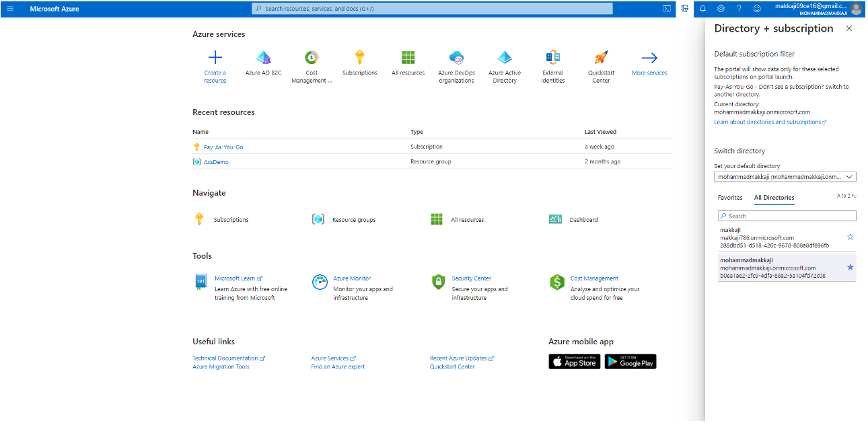This screenshot has height=423, width=868.
Task: Open the Quickstart Center rocket icon
Action: (601, 58)
